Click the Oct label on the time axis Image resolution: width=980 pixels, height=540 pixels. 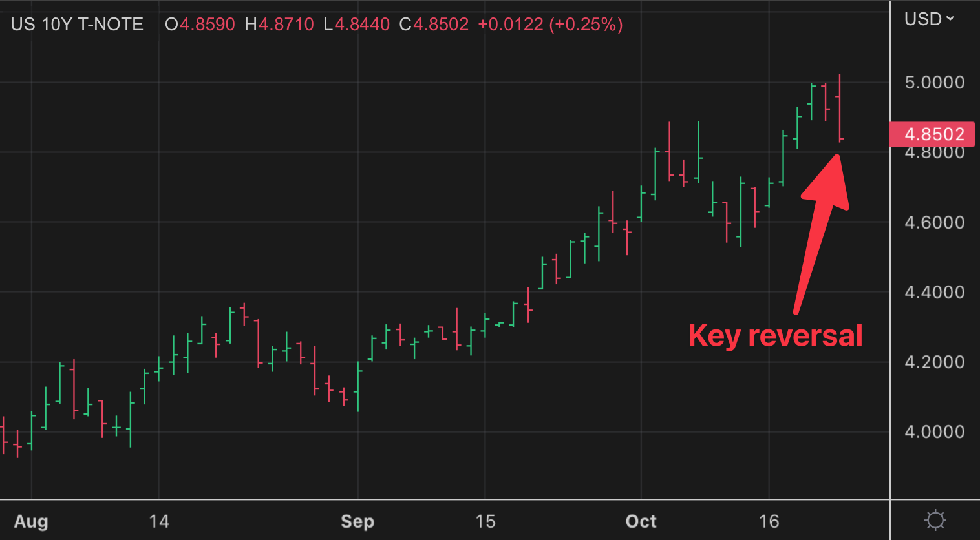pos(641,521)
